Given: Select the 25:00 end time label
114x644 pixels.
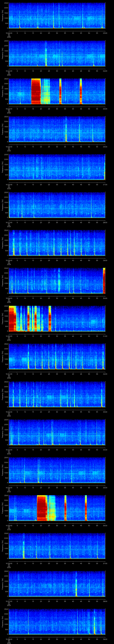Looking at the screenshot, I should coord(105,109).
